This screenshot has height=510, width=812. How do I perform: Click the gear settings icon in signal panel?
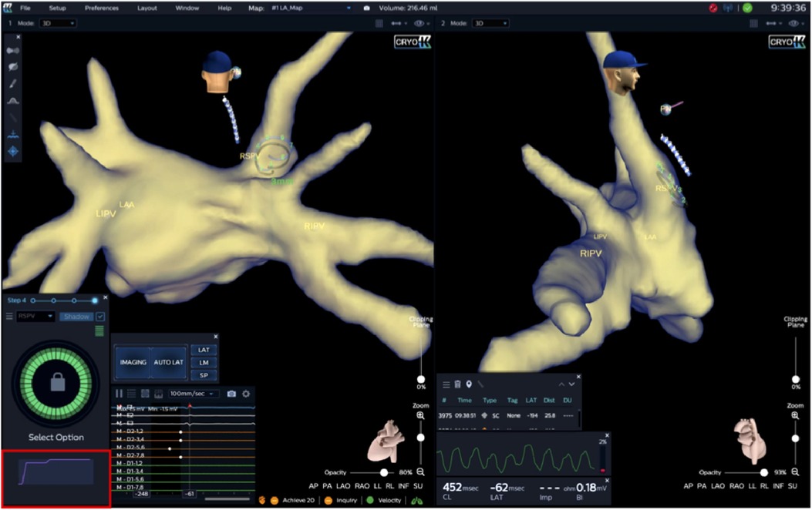pyautogui.click(x=247, y=394)
